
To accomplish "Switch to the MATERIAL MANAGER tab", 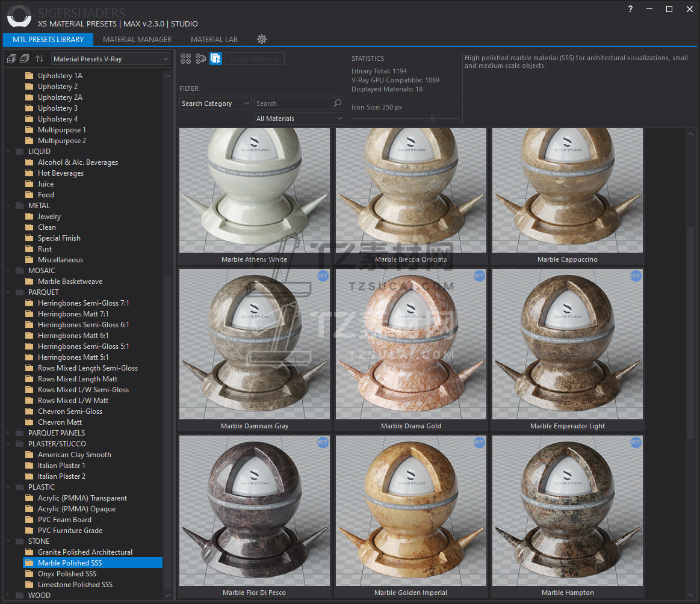I will pos(137,39).
